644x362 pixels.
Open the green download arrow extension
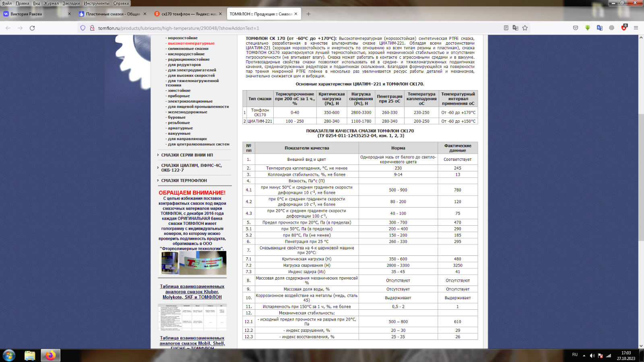[x=588, y=28]
